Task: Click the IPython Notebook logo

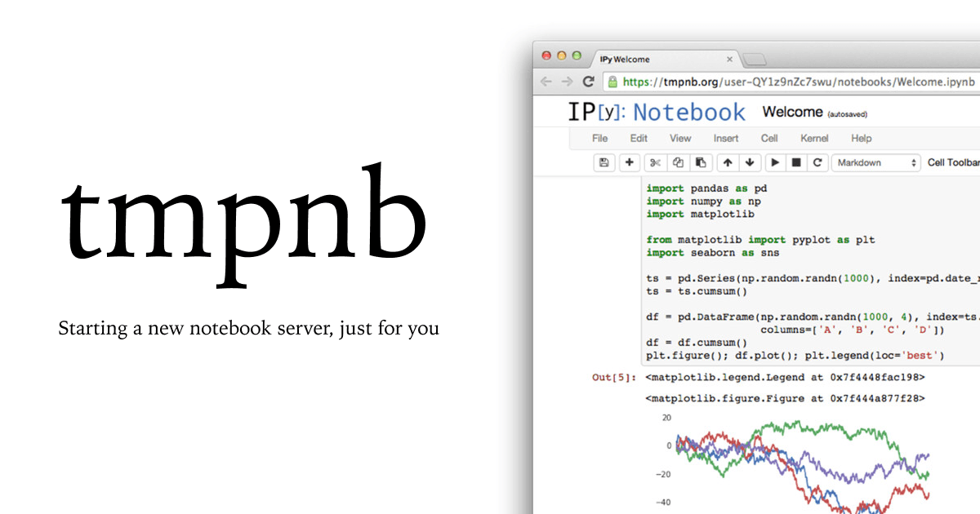Action: (x=654, y=112)
